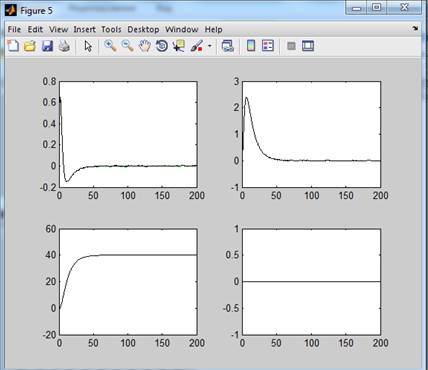Activate the Zoom In magnifier tool

(110, 46)
